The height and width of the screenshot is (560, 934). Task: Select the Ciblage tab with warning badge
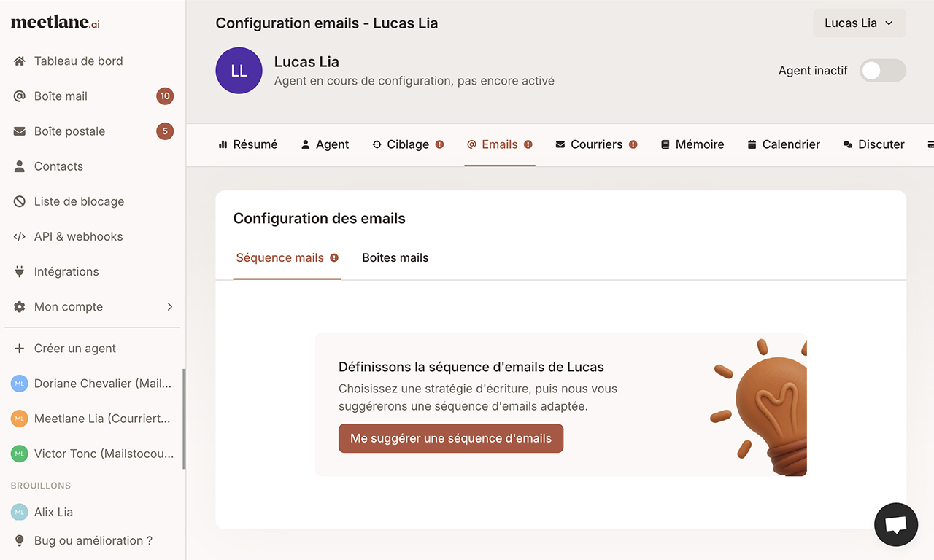[408, 144]
